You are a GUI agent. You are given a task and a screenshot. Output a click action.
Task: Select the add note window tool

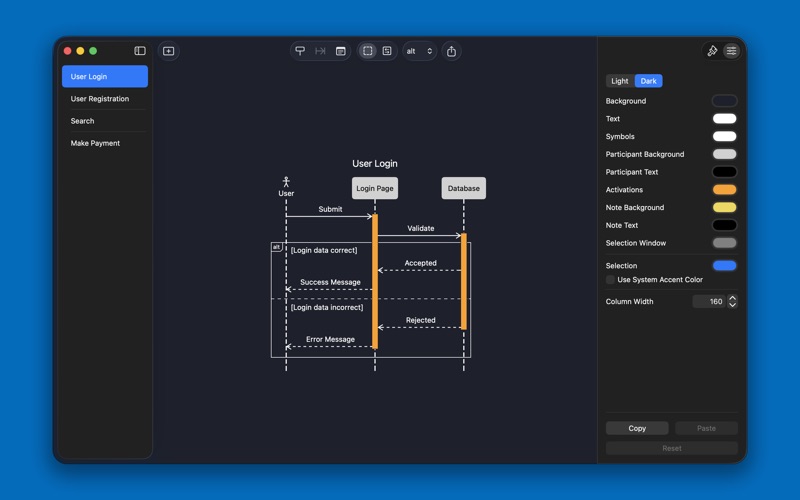[x=340, y=51]
